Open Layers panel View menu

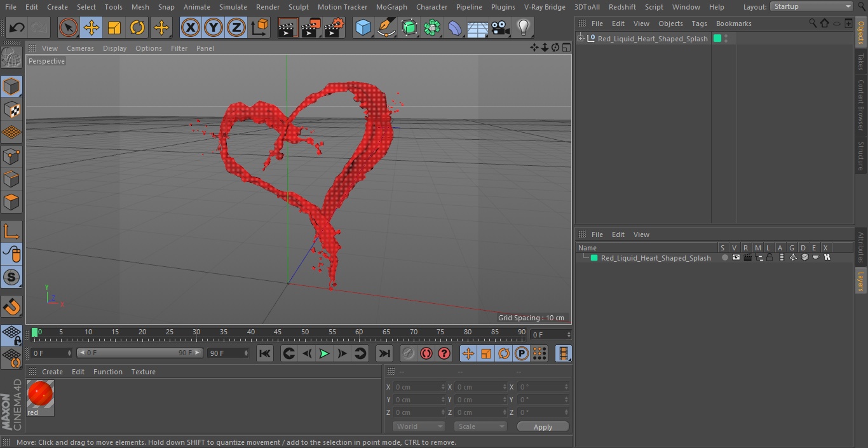coord(641,234)
